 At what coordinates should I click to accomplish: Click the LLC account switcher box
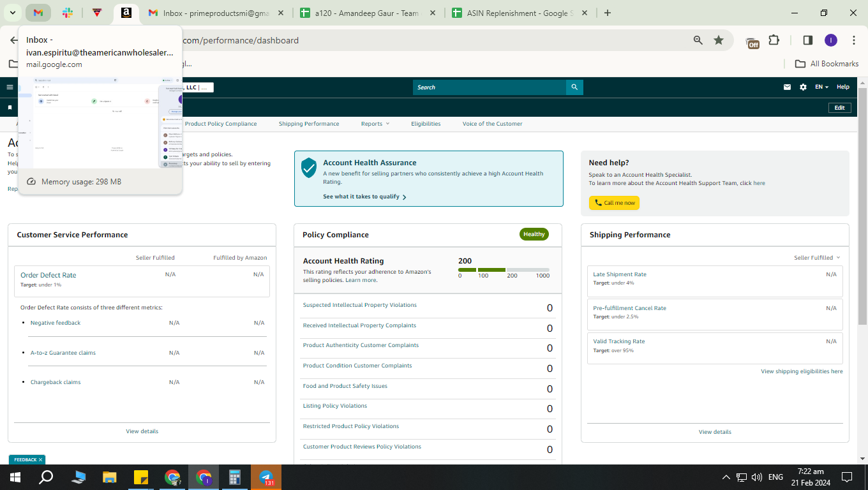point(198,87)
